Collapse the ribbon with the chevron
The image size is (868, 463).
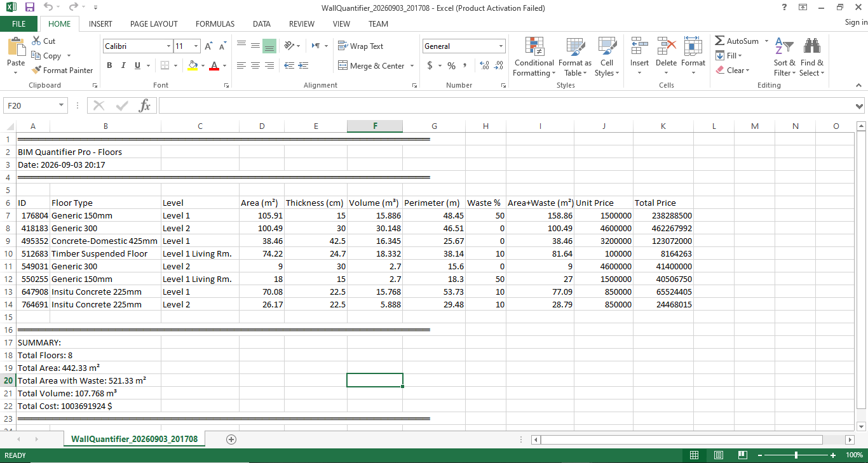858,85
